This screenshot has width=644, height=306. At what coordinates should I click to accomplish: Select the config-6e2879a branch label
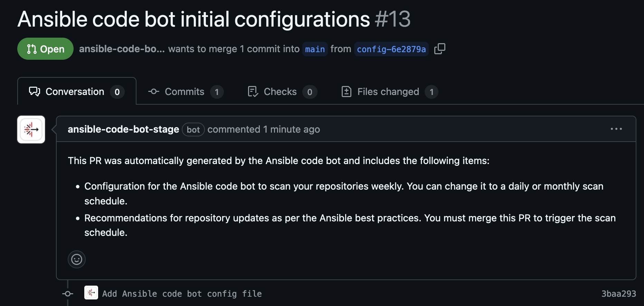click(391, 49)
